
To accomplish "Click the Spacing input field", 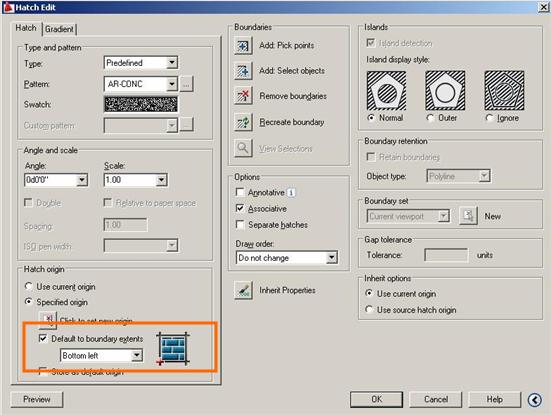I will pyautogui.click(x=125, y=225).
